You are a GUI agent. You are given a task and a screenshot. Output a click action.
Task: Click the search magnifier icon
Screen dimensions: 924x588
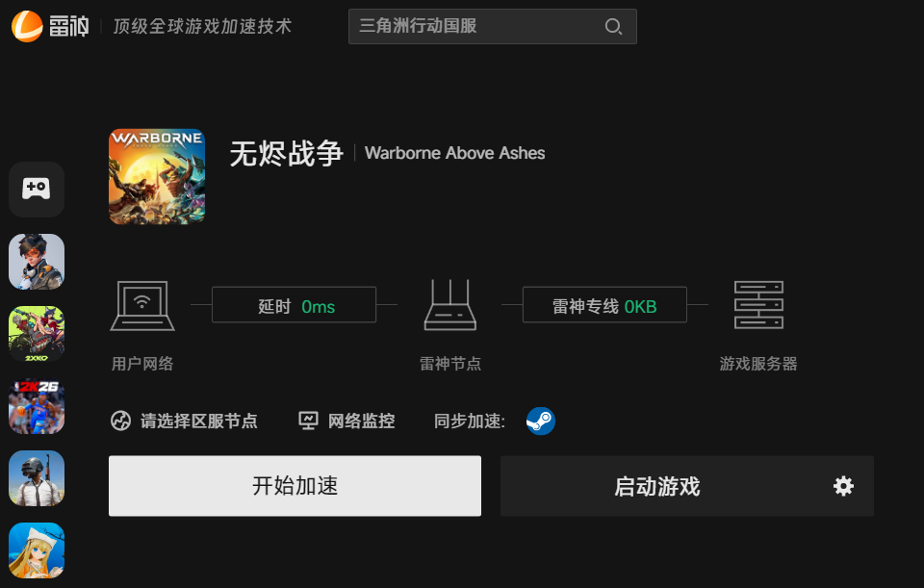click(x=613, y=27)
